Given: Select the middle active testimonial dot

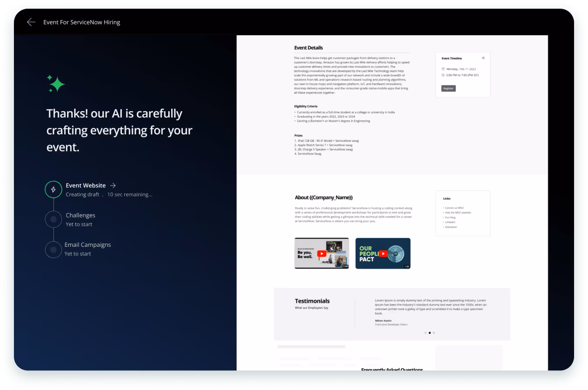Looking at the screenshot, I should pos(429,333).
